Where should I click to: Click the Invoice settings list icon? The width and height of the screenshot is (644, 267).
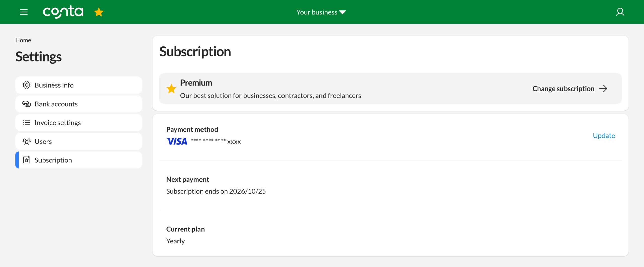tap(27, 123)
